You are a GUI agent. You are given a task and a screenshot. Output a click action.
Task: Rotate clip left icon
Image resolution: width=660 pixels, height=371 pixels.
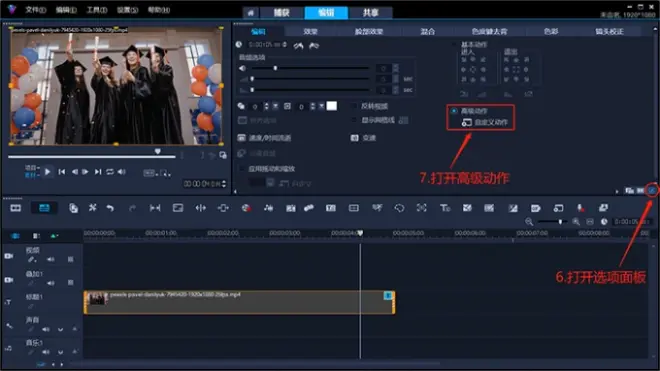(298, 45)
